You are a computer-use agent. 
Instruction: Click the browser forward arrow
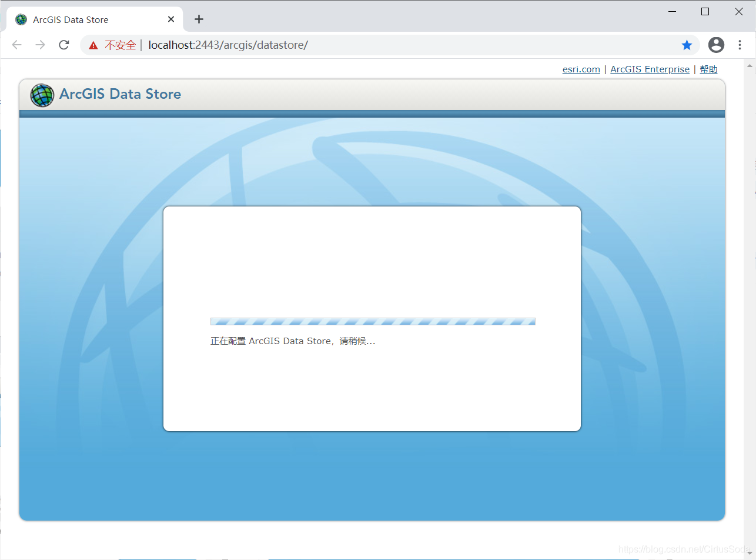click(40, 45)
